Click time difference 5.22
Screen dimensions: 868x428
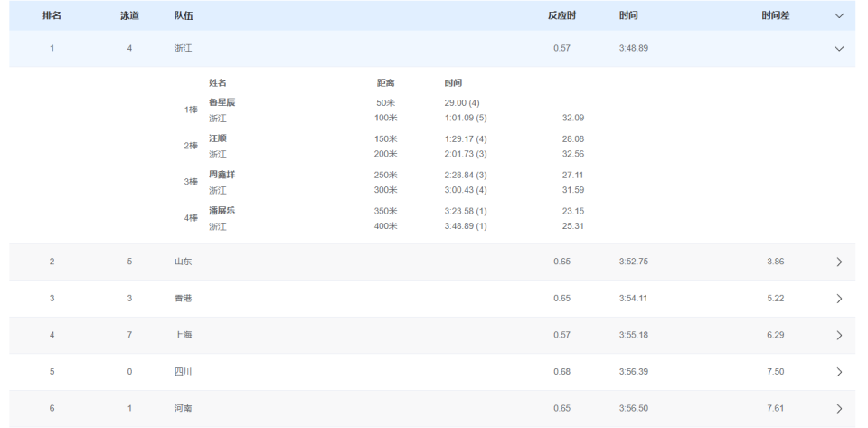[776, 298]
